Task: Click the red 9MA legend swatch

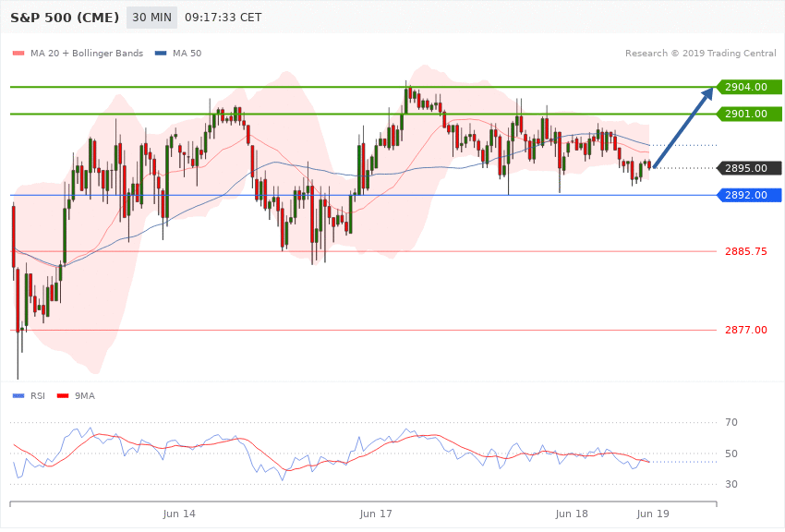Action: 63,396
